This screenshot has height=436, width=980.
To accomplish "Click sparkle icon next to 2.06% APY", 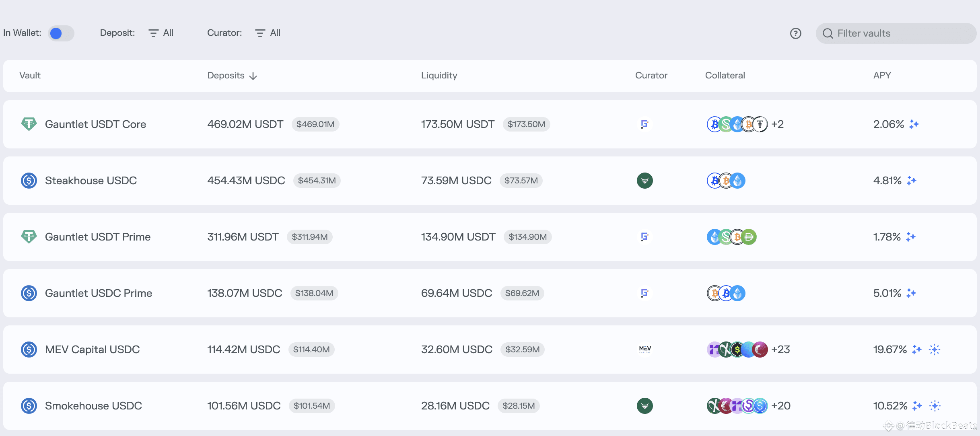I will tap(914, 124).
